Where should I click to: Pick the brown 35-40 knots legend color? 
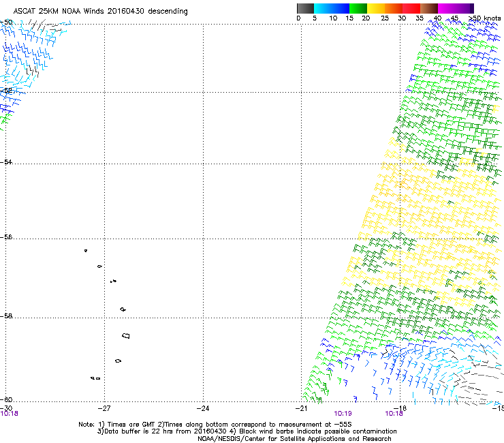click(429, 8)
